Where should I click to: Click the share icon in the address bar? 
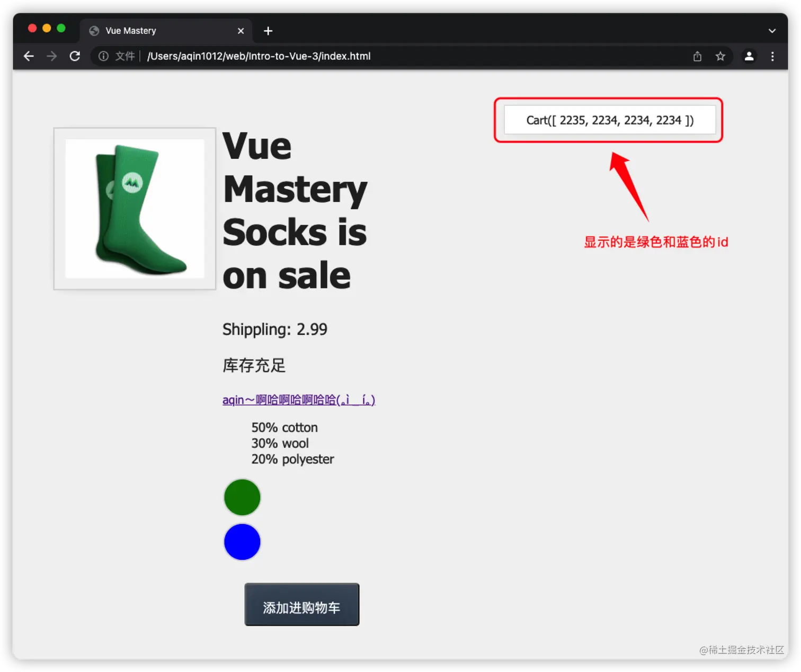click(697, 56)
